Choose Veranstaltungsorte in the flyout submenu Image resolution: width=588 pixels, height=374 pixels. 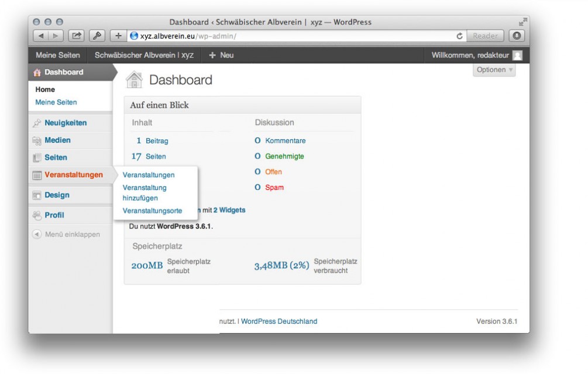(152, 211)
